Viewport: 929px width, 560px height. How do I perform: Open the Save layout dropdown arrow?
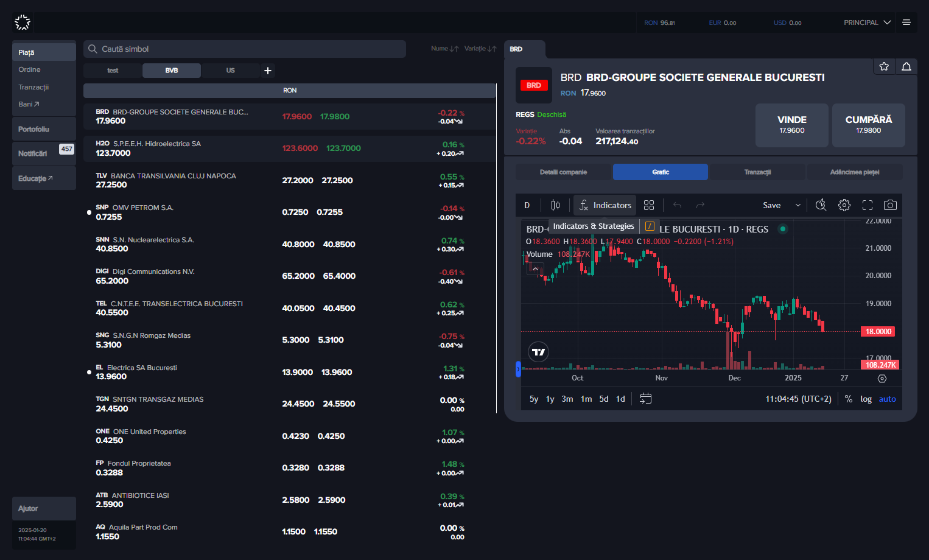click(x=798, y=205)
